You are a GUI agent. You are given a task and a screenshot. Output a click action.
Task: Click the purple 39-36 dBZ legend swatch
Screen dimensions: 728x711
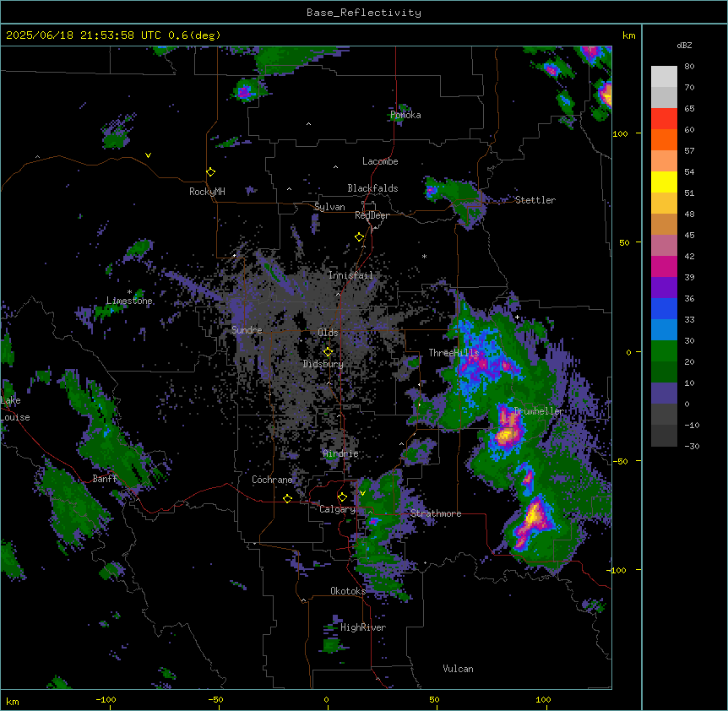[664, 288]
